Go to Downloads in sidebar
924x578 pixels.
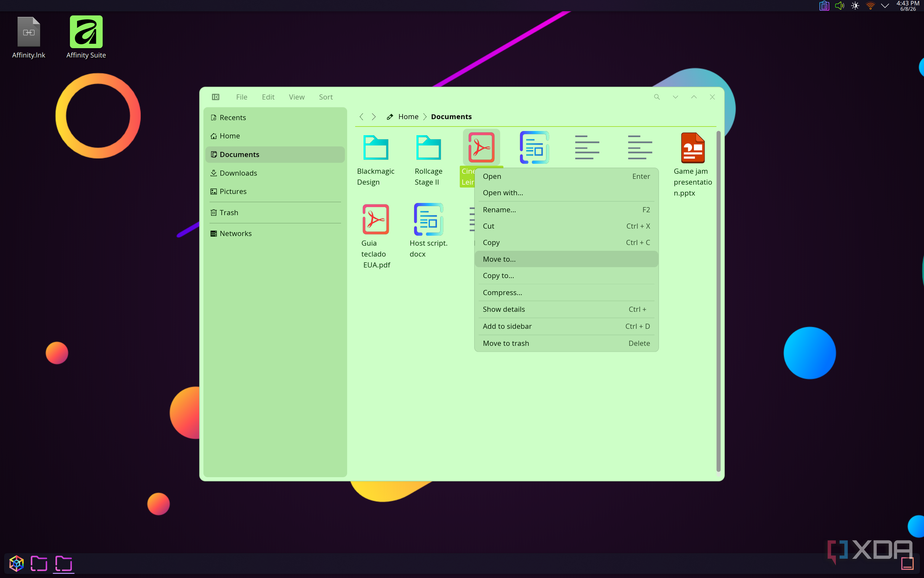pyautogui.click(x=275, y=173)
